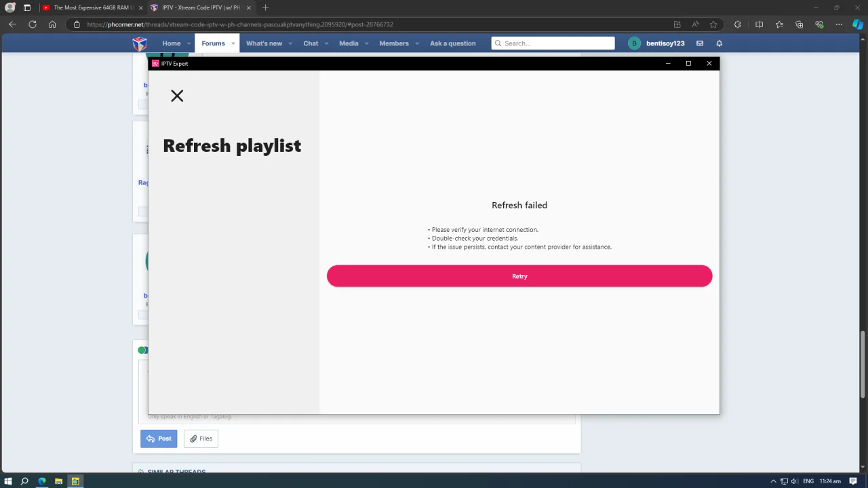Open a new browser tab

[265, 7]
